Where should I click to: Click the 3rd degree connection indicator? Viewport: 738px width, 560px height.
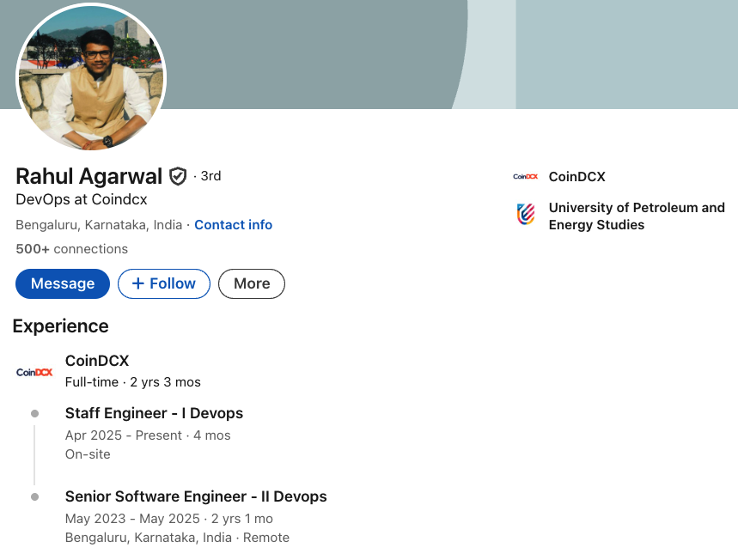click(x=210, y=175)
